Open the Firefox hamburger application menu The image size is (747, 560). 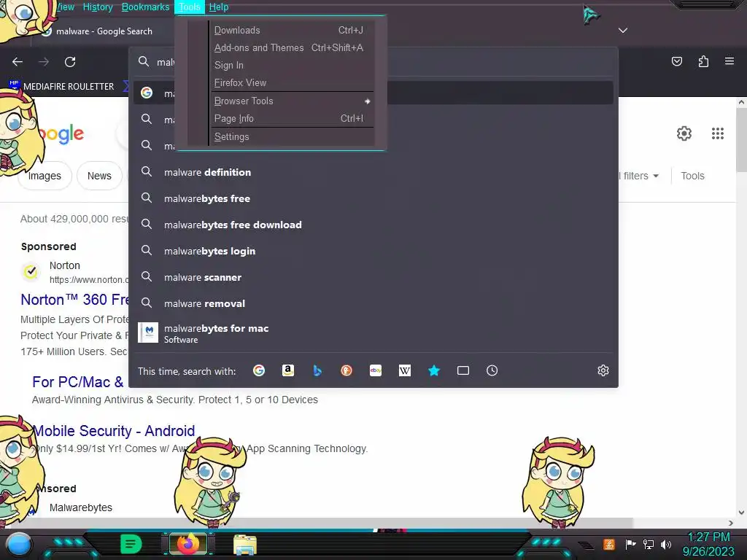pyautogui.click(x=729, y=61)
